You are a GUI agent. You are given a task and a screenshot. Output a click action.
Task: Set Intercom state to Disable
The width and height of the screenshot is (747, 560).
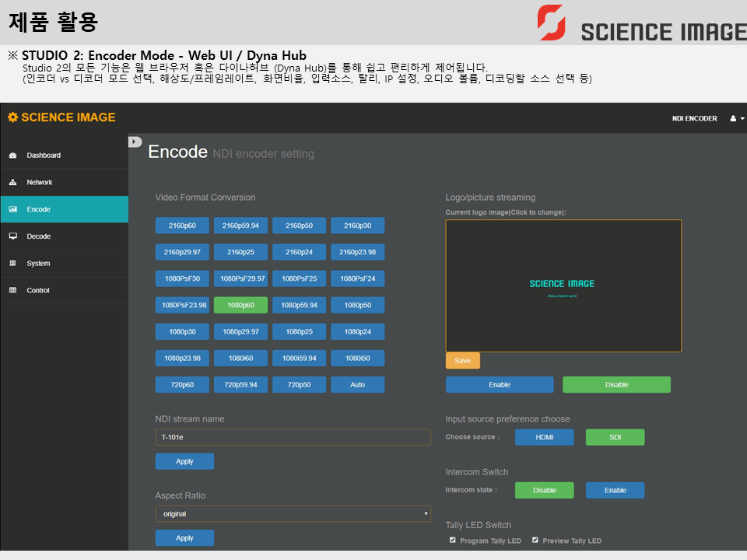point(545,490)
